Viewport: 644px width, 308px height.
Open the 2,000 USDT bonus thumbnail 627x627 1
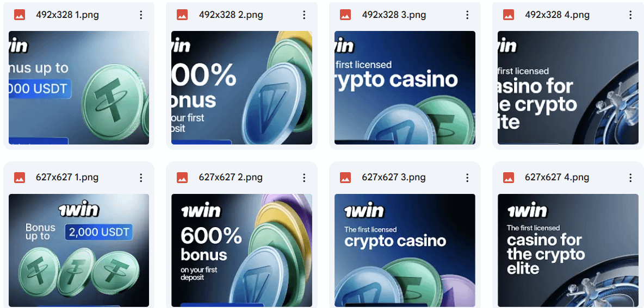click(x=79, y=250)
